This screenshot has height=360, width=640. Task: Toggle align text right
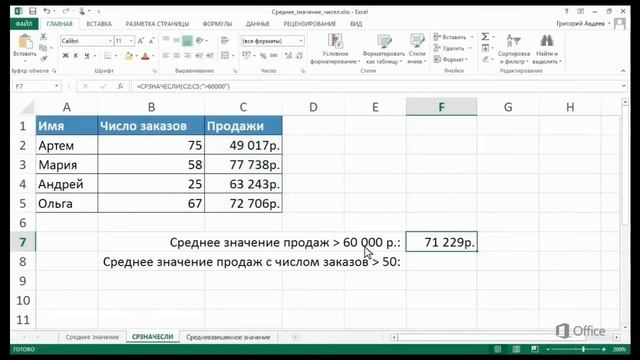[187, 56]
